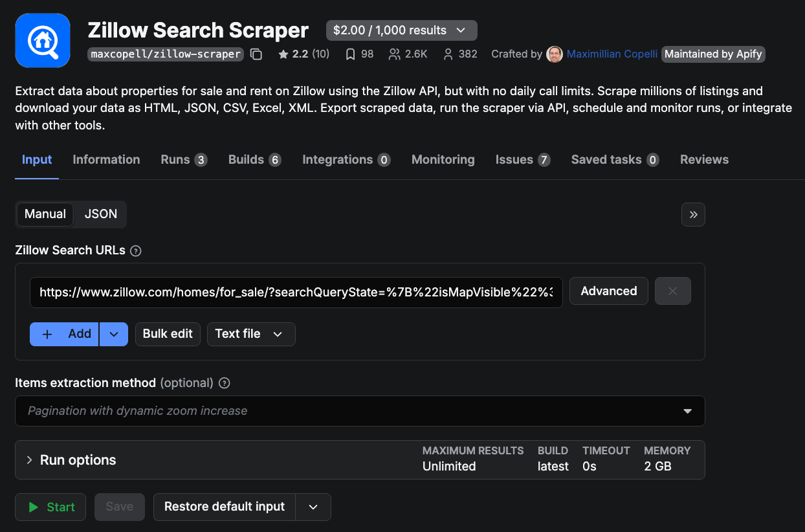Image resolution: width=805 pixels, height=532 pixels.
Task: Click the Start run button
Action: point(50,507)
